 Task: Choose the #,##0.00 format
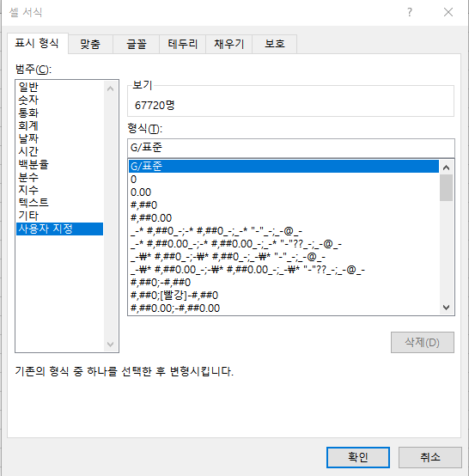tap(283, 218)
